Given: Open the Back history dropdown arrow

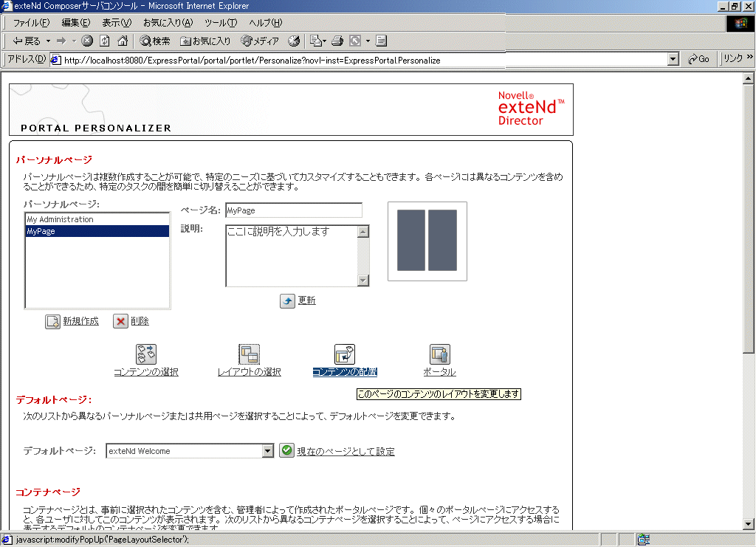Looking at the screenshot, I should click(x=48, y=41).
